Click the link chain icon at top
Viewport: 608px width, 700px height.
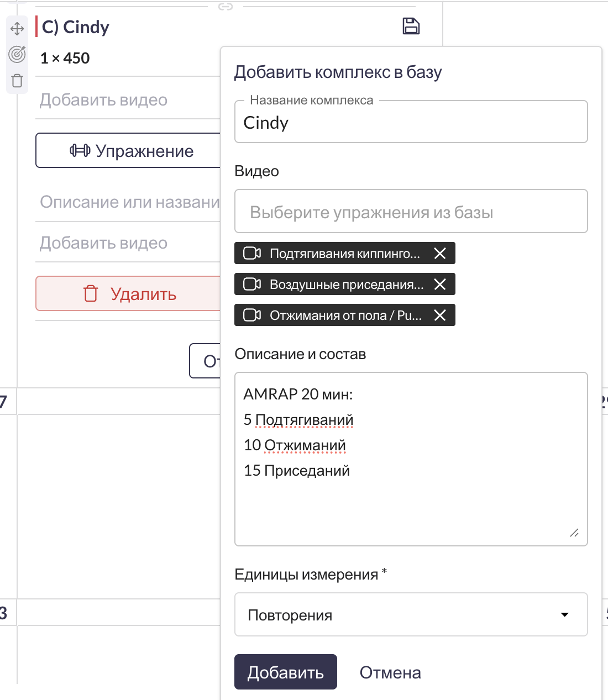tap(226, 7)
